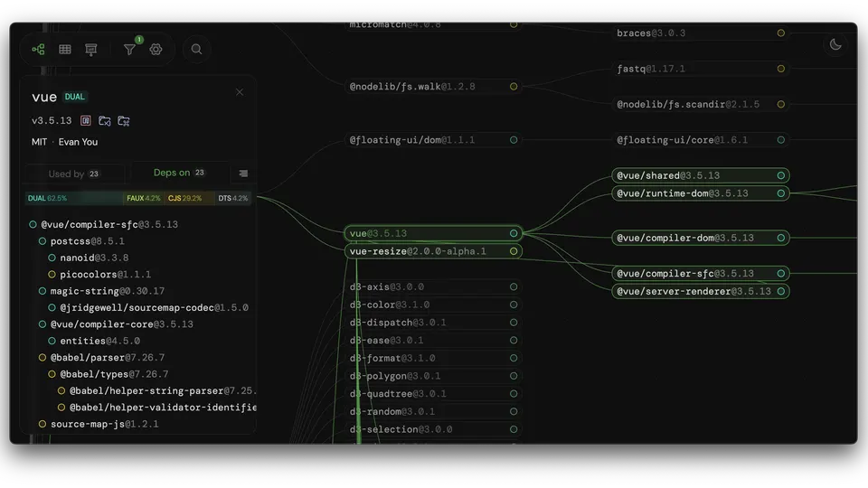
Task: Click the @nodelib/fs.walk@1.2.8 graph node
Action: click(x=433, y=87)
